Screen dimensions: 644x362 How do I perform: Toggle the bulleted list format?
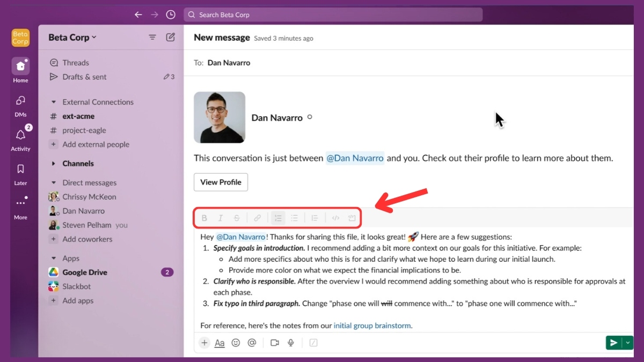tap(294, 218)
